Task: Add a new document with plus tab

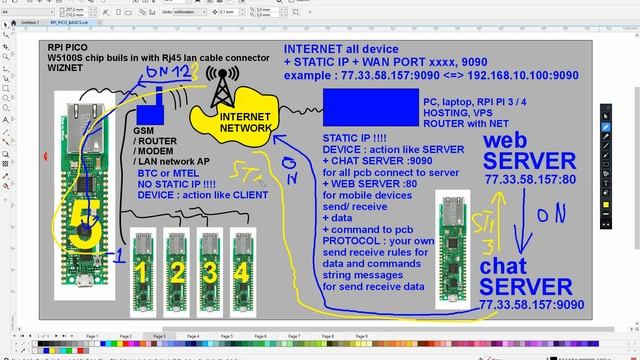Action: coord(100,23)
